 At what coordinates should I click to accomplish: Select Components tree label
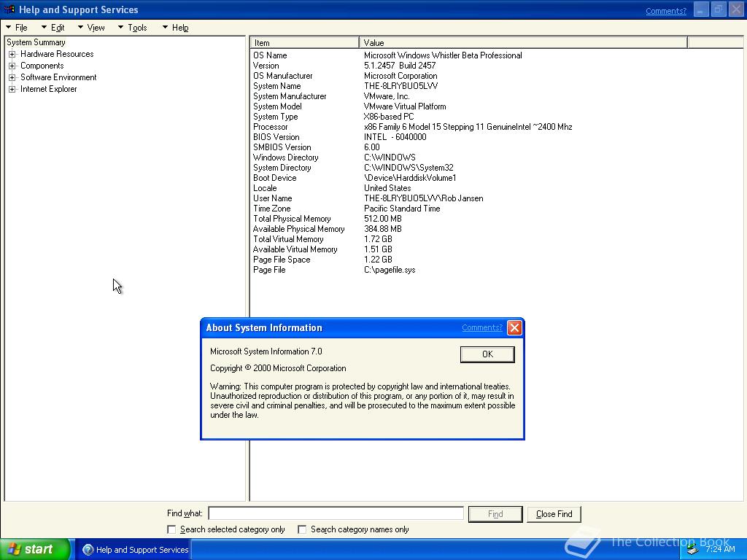tap(42, 66)
